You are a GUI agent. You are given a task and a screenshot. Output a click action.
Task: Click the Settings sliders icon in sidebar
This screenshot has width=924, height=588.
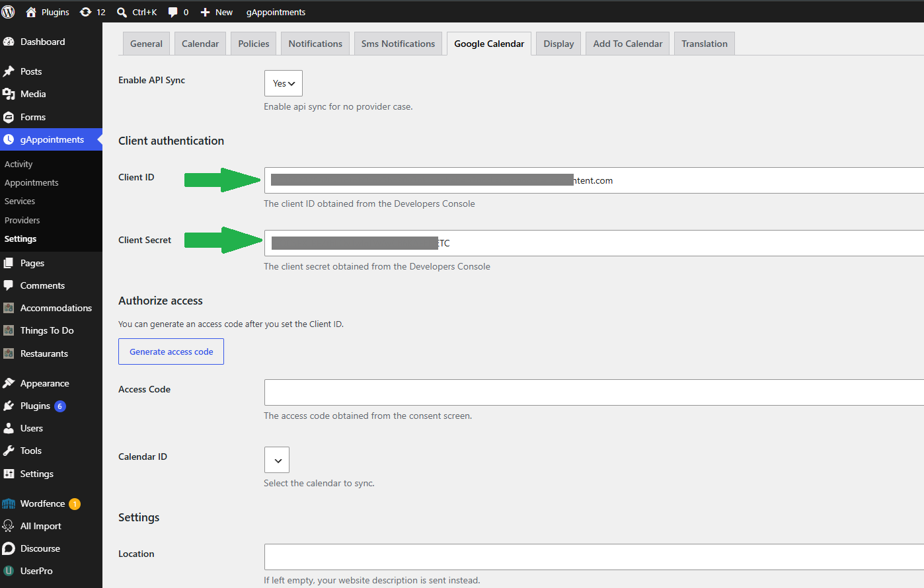tap(9, 474)
